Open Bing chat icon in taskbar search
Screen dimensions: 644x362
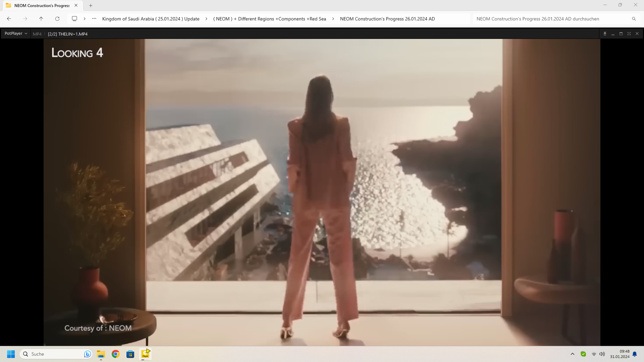[88, 354]
